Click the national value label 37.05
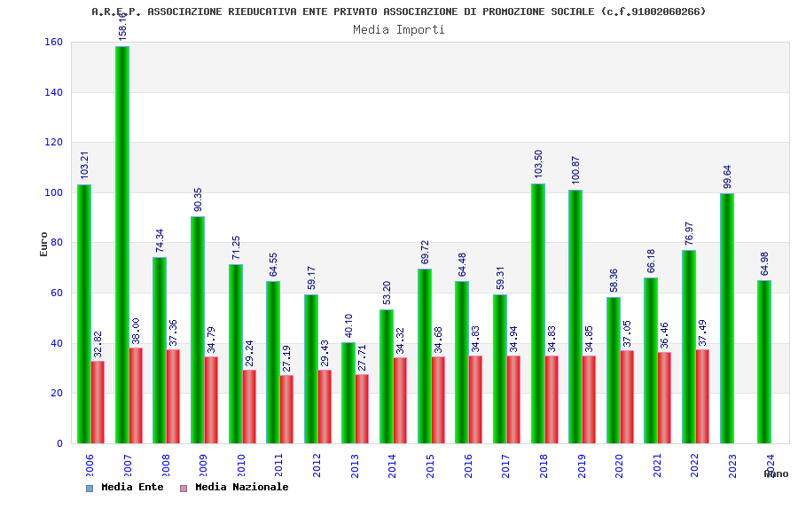The height and width of the screenshot is (532, 798). [x=627, y=333]
